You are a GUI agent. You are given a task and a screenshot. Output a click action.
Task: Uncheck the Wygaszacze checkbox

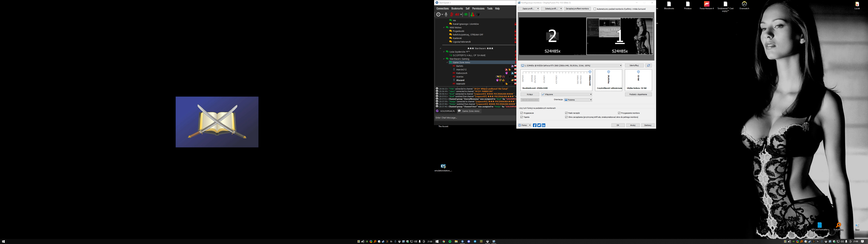coord(522,113)
